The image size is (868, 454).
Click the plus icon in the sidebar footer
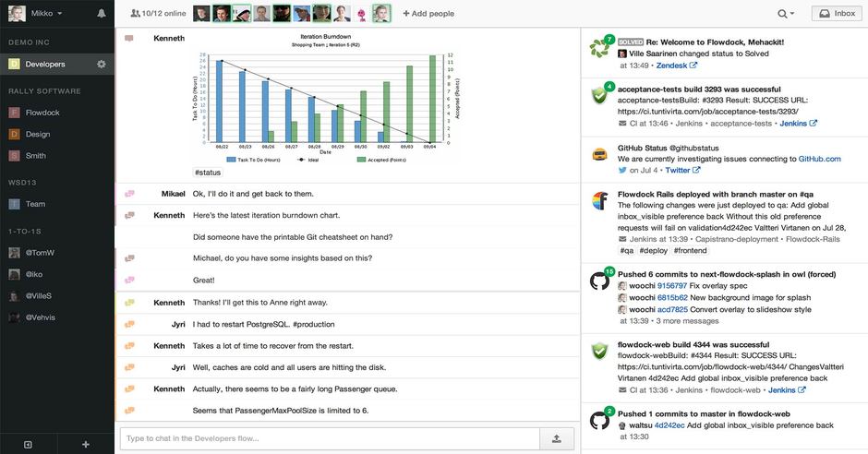pos(86,444)
